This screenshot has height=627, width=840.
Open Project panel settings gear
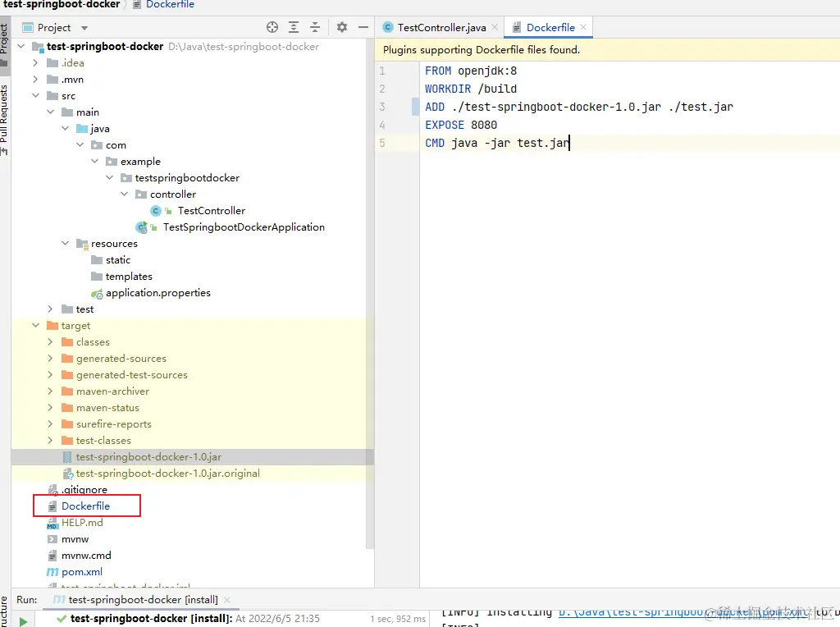pyautogui.click(x=342, y=27)
